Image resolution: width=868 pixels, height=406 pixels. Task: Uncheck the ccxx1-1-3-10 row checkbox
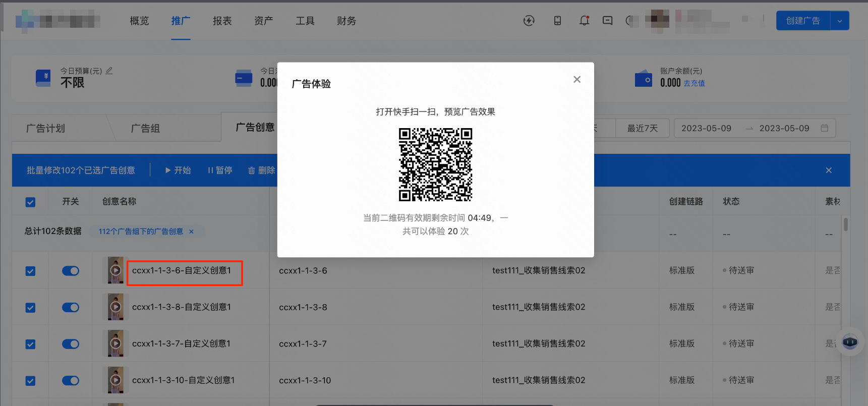[x=30, y=381]
